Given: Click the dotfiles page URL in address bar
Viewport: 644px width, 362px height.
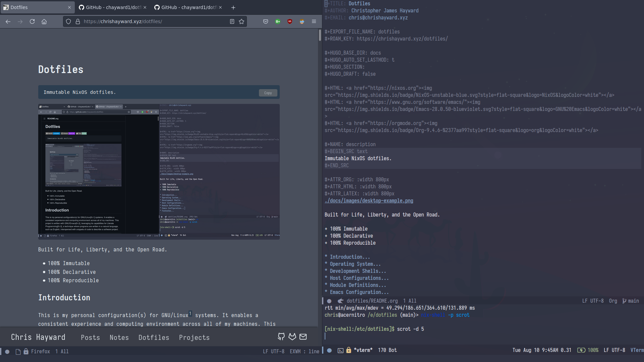Looking at the screenshot, I should [123, 21].
